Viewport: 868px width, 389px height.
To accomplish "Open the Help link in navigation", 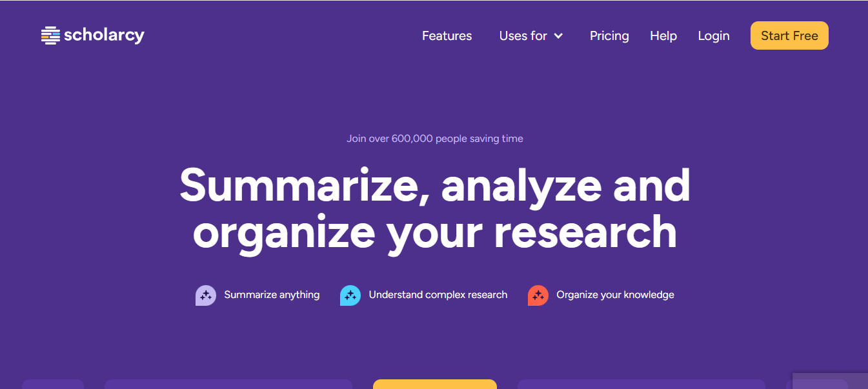I will (x=663, y=36).
